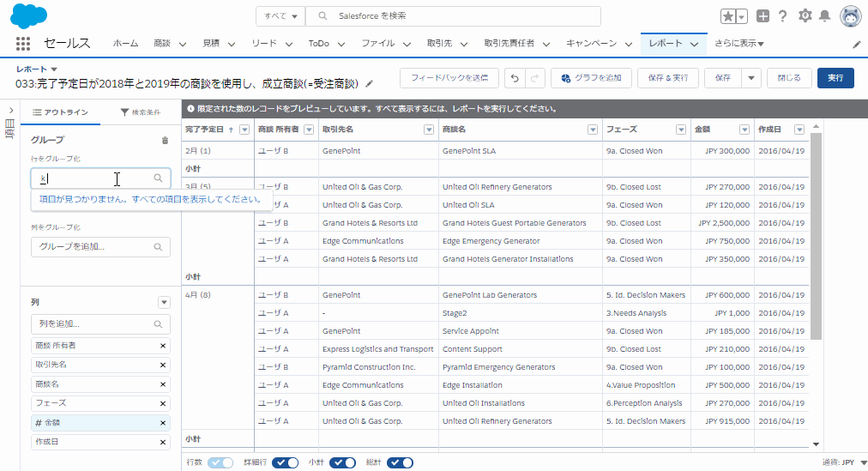Click search icon in add-column field
Viewport: 868px width, 471px height.
tap(159, 324)
